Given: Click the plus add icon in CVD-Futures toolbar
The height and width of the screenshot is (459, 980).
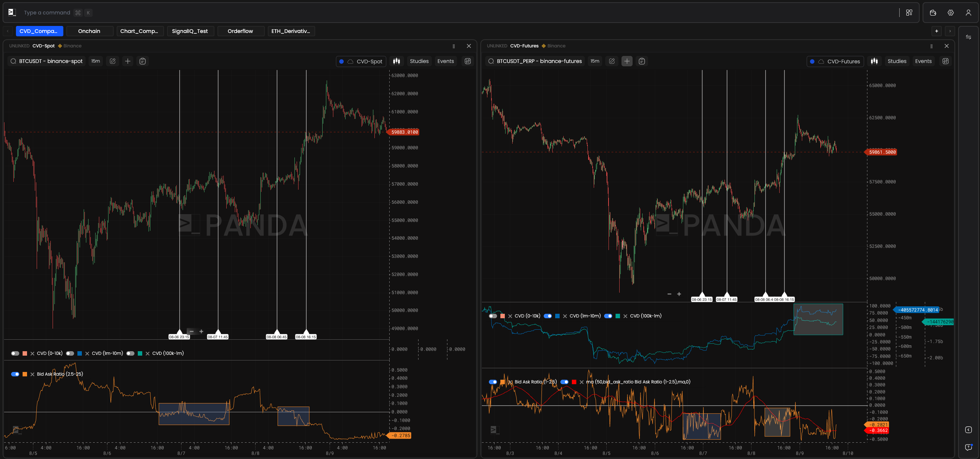Looking at the screenshot, I should point(627,61).
